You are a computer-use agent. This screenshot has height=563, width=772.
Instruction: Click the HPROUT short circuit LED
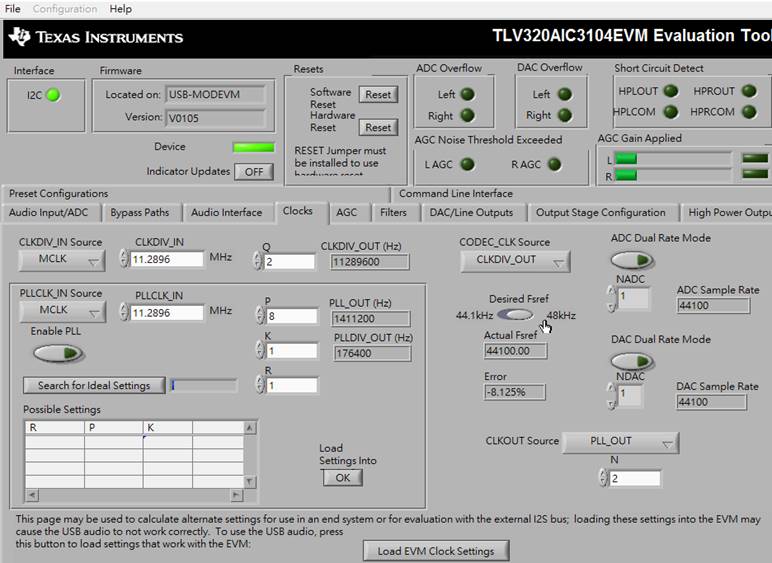coord(749,91)
